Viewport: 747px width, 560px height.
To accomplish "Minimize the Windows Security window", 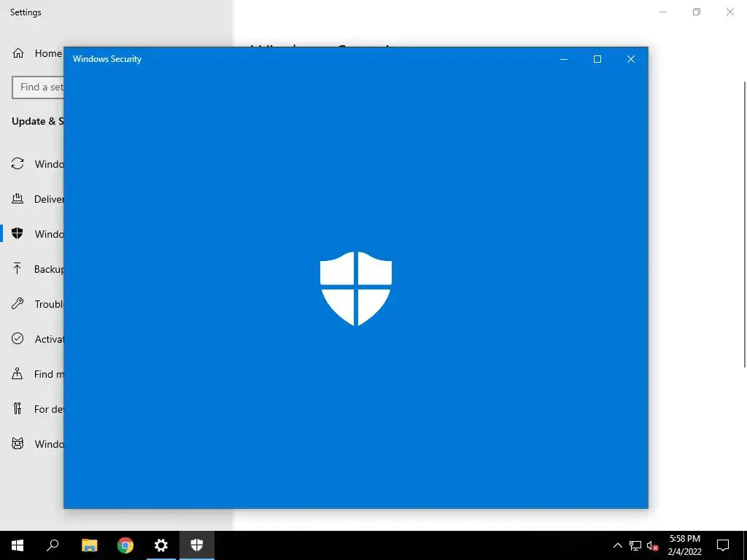I will click(x=564, y=59).
